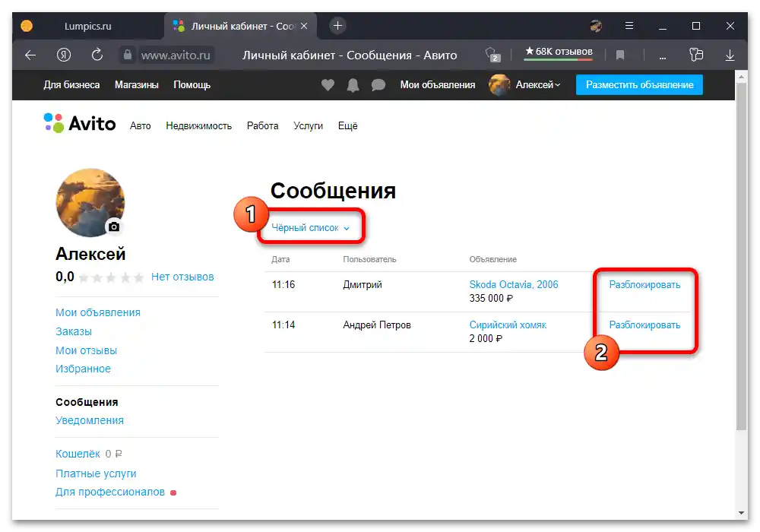Reload the page with the refresh icon
The width and height of the screenshot is (760, 532).
(x=97, y=55)
